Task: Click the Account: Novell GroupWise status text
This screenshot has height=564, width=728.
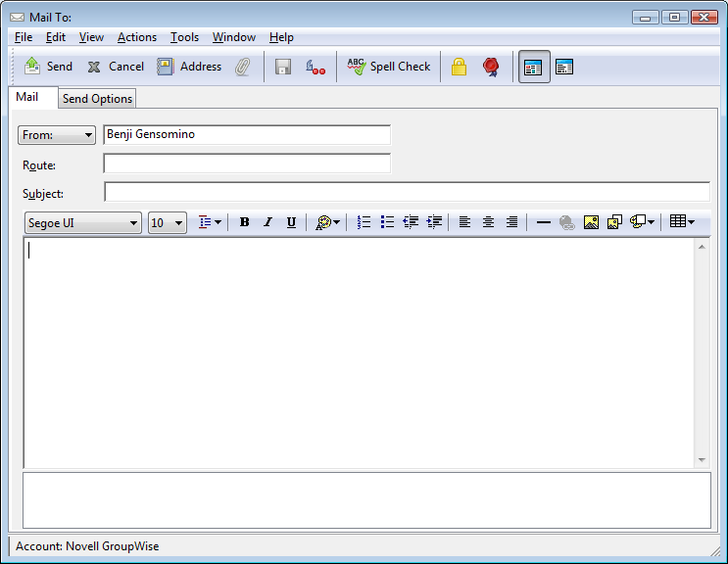Action: pos(87,546)
